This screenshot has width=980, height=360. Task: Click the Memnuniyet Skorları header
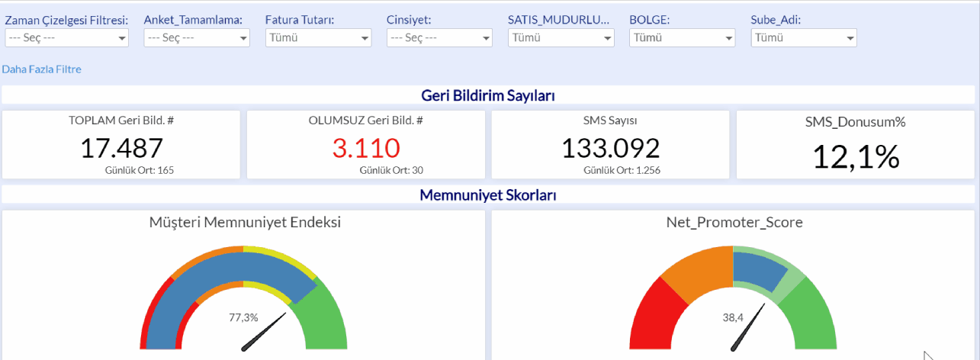tap(488, 195)
